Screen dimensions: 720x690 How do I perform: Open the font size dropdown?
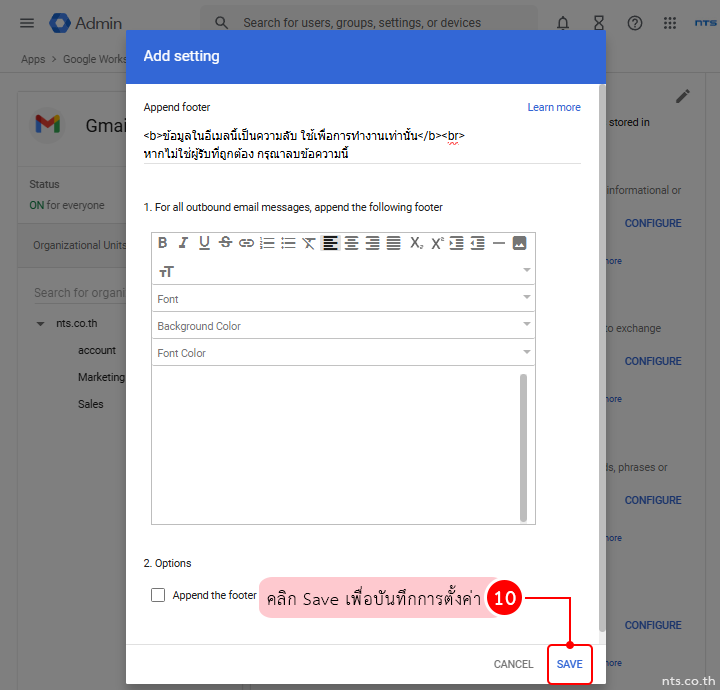(x=343, y=271)
